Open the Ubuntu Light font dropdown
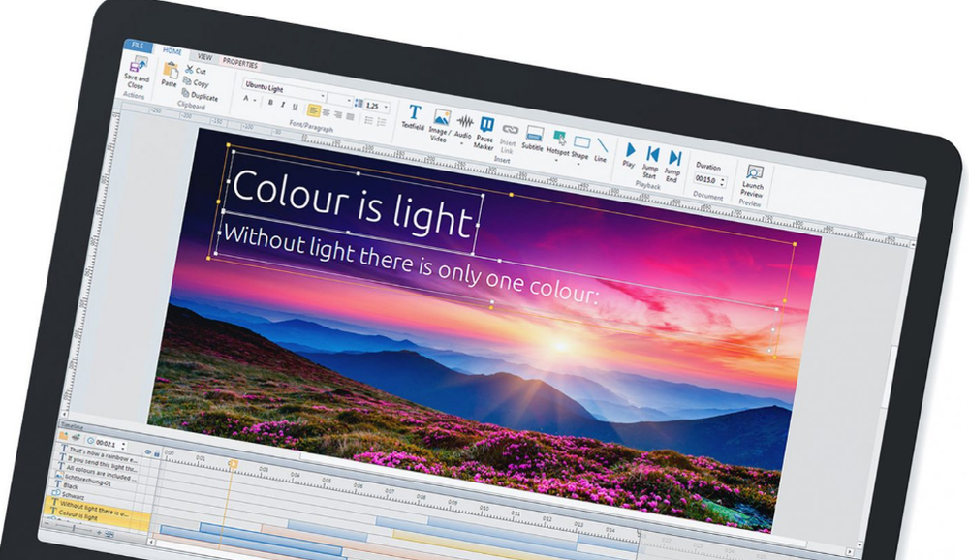Screen dimensions: 969x560 click(285, 90)
